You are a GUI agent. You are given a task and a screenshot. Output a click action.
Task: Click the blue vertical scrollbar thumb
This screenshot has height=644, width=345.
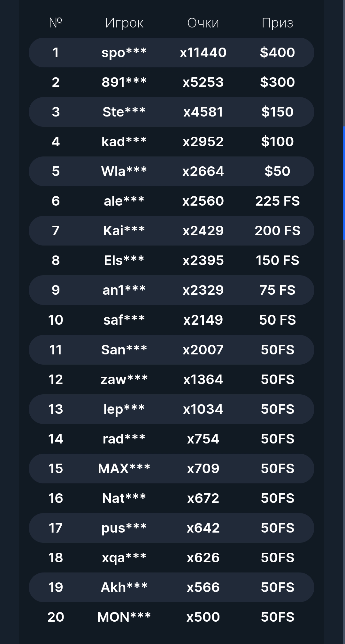(x=344, y=183)
